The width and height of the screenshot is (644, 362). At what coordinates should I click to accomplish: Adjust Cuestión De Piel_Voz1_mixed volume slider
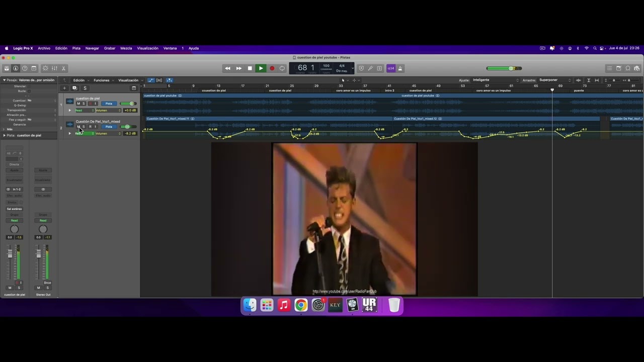pyautogui.click(x=128, y=127)
